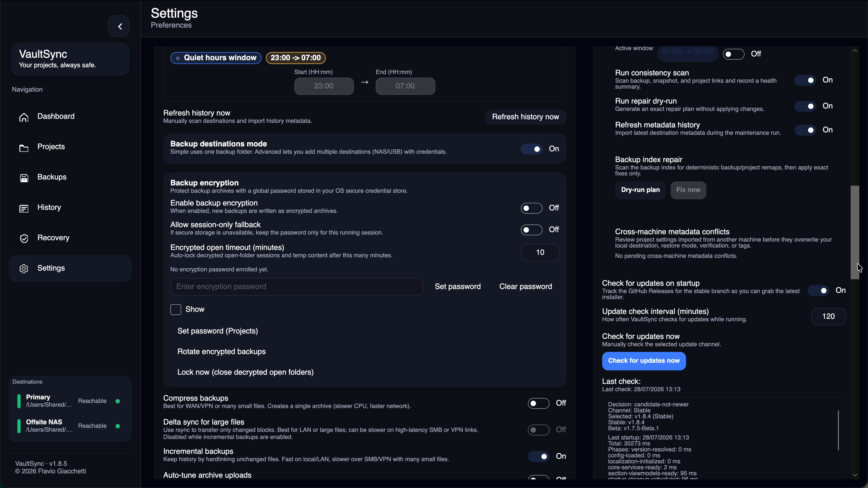Click the Clear password button
The image size is (868, 488).
[525, 287]
